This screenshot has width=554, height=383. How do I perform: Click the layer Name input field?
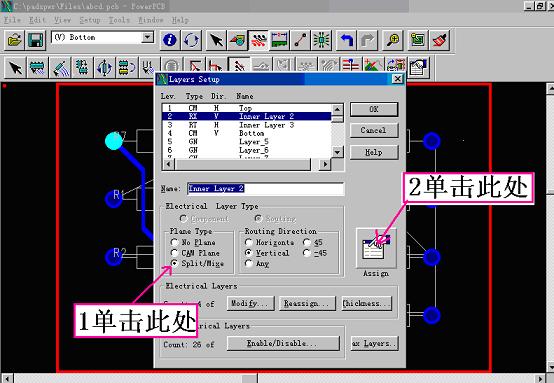coord(265,188)
